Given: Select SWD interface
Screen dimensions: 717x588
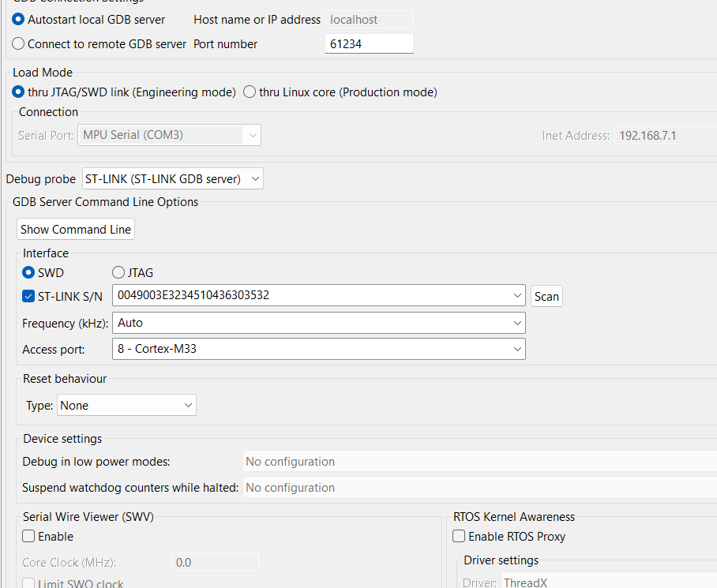Looking at the screenshot, I should (29, 273).
